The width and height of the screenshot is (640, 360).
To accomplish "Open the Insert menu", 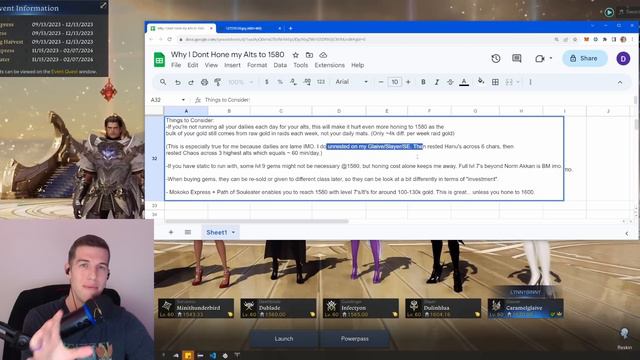I will coord(232,65).
